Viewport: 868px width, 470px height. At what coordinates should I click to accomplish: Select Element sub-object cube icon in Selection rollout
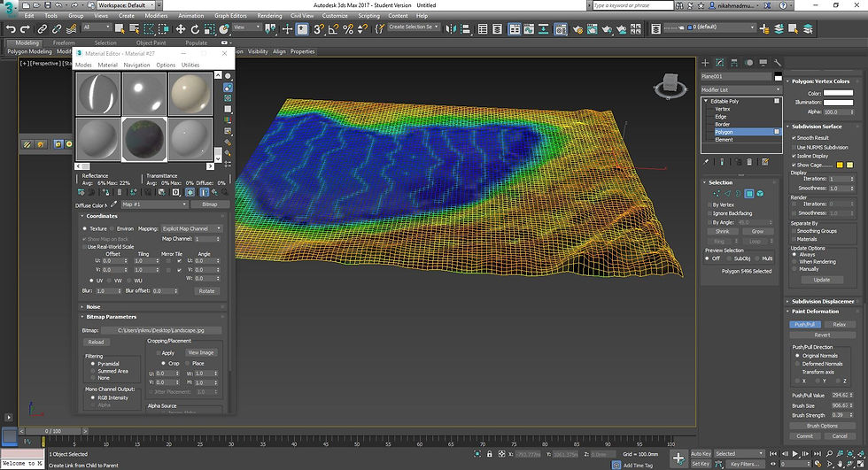tap(760, 194)
